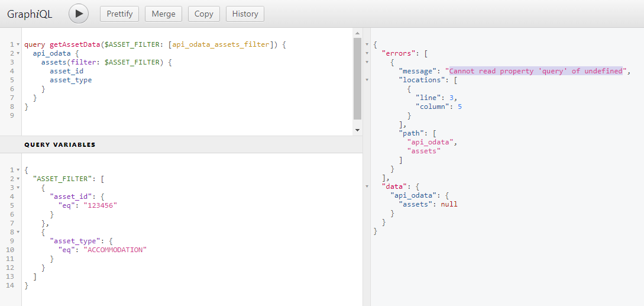Fold the api_odata block in the query editor
This screenshot has width=644, height=306.
click(x=18, y=54)
